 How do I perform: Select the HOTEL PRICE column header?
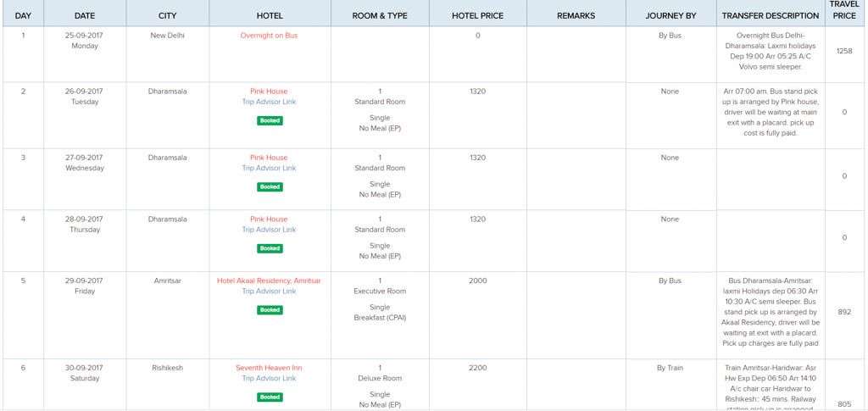478,15
